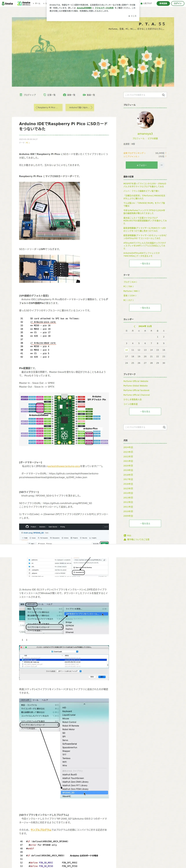This screenshot has height=868, width=186.
Task: Open シニアジャンル ranking link
Action: click(131, 156)
